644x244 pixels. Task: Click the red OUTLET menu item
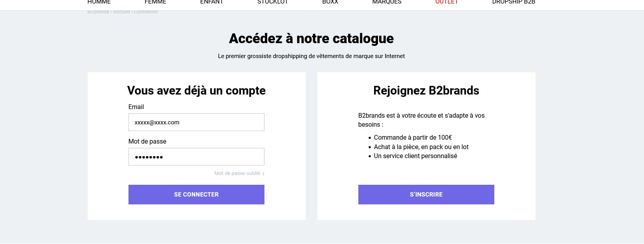tap(447, 2)
